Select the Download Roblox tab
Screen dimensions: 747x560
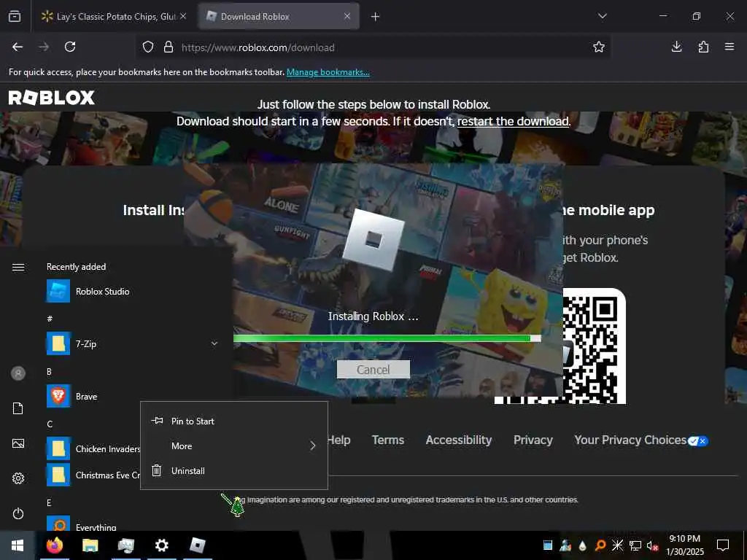[x=279, y=16]
